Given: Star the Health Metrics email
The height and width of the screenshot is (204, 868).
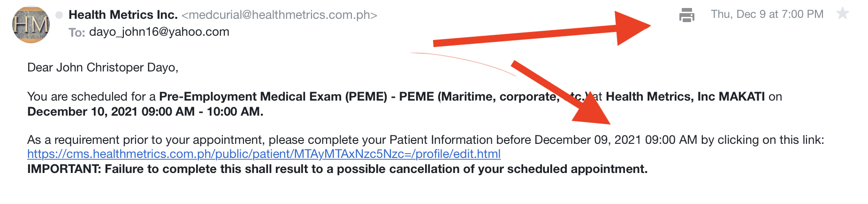Looking at the screenshot, I should [843, 14].
